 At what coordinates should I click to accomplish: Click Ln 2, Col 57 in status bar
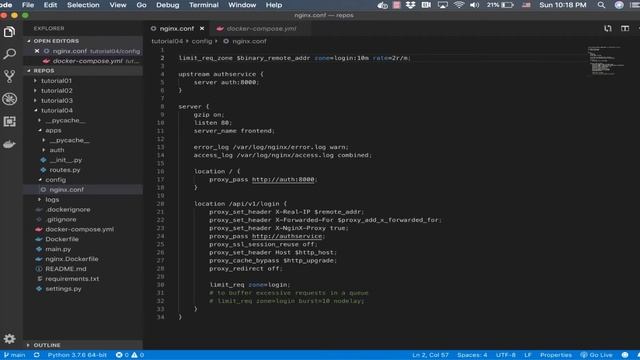click(430, 355)
